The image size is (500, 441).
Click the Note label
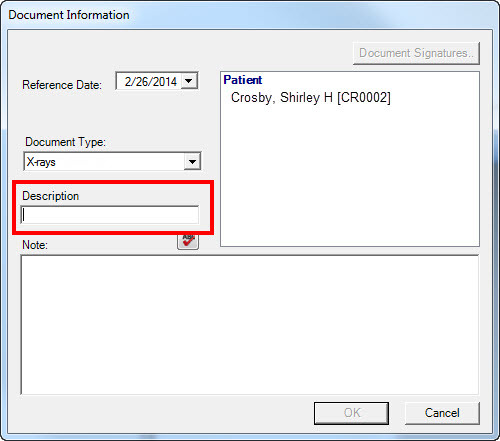[35, 245]
